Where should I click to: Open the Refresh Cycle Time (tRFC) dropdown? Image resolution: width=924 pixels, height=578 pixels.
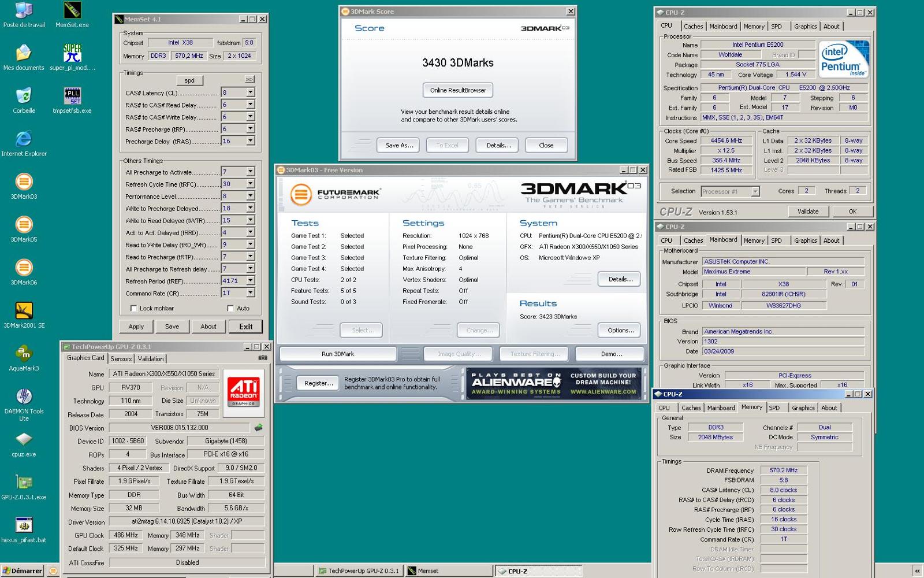pos(251,184)
